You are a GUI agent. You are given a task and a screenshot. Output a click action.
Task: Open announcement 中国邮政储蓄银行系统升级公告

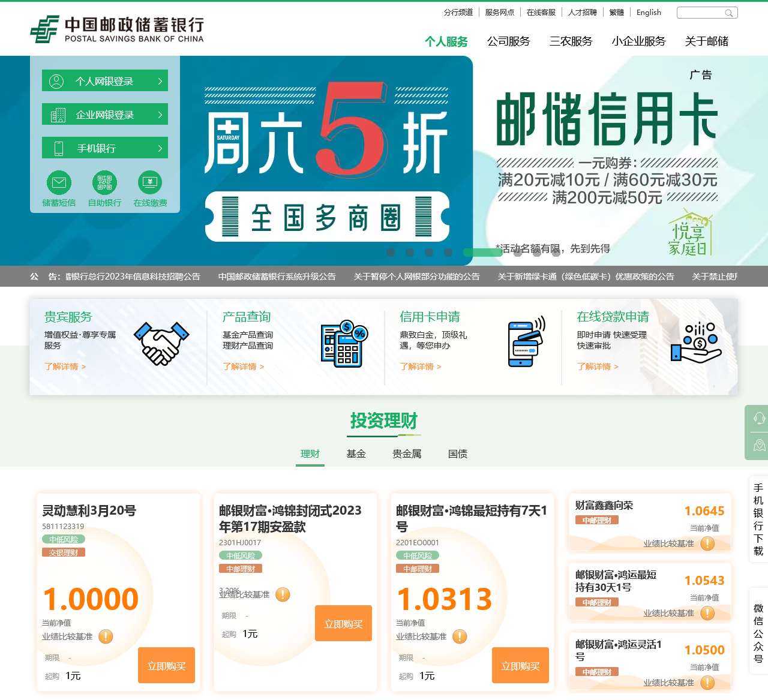(x=277, y=277)
